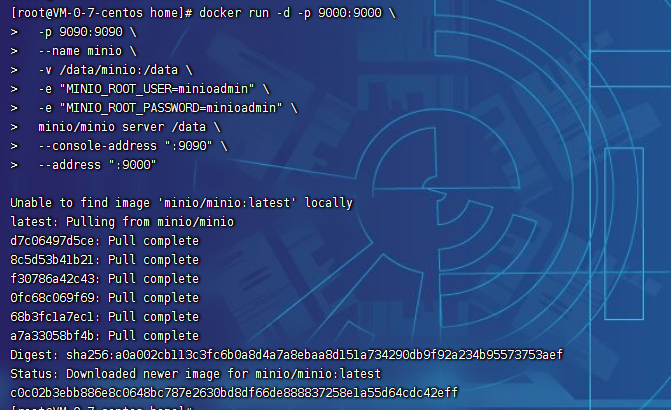Click layer f30786a42c43 Pull complete line
The width and height of the screenshot is (671, 410).
(105, 279)
